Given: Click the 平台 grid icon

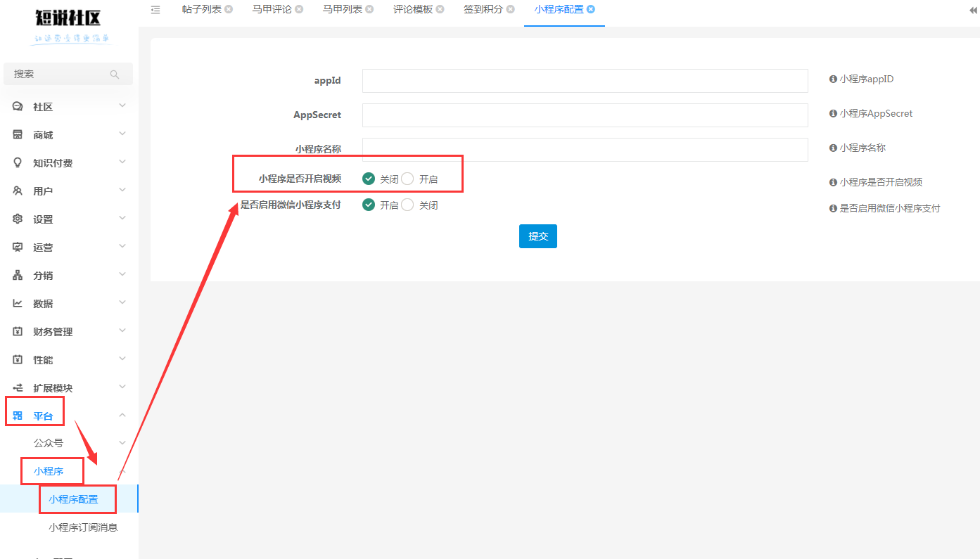Looking at the screenshot, I should tap(18, 416).
